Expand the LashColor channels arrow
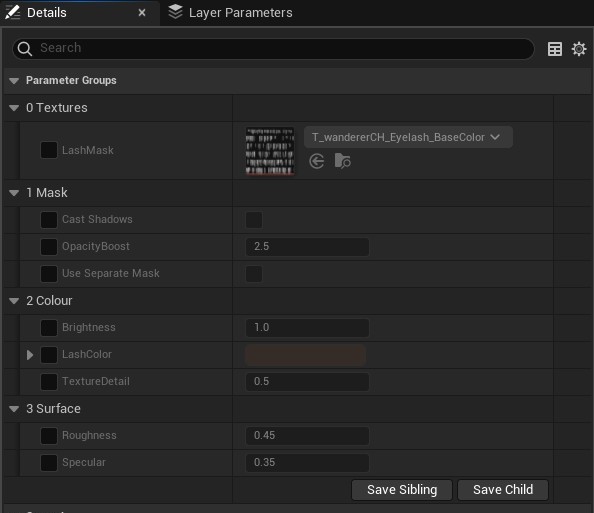Screen dimensions: 594x513 pos(30,355)
